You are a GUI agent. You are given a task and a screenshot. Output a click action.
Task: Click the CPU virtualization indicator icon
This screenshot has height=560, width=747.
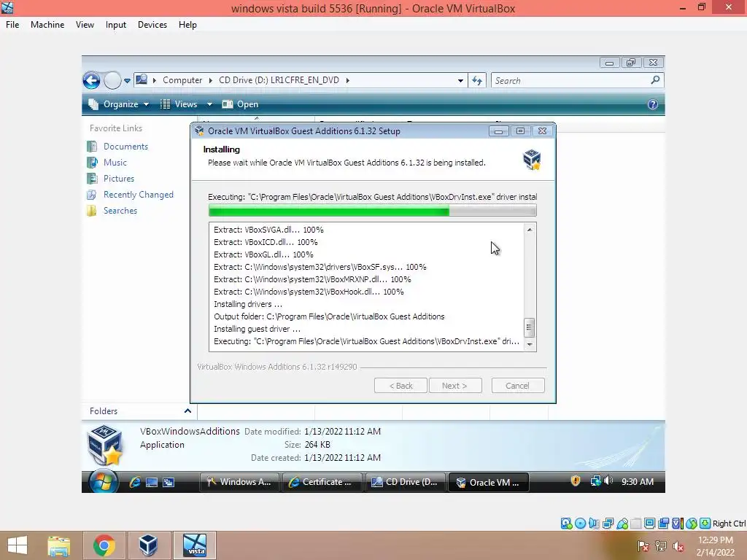point(677,524)
